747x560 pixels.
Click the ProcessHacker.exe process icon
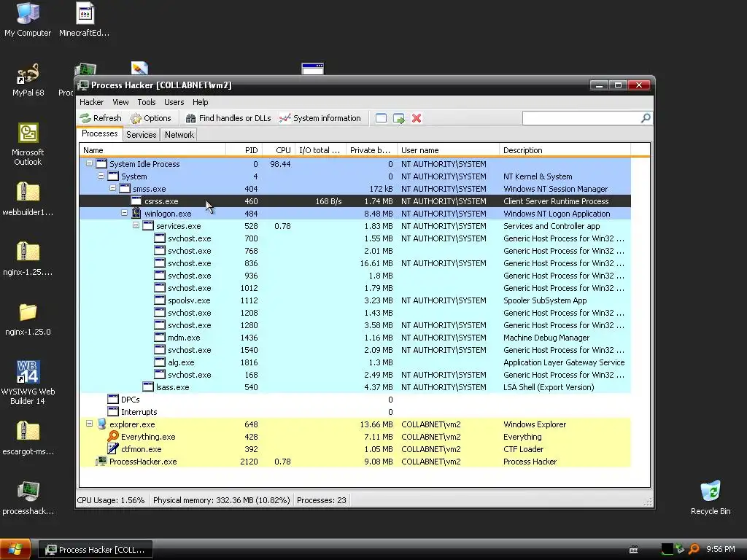[101, 461]
